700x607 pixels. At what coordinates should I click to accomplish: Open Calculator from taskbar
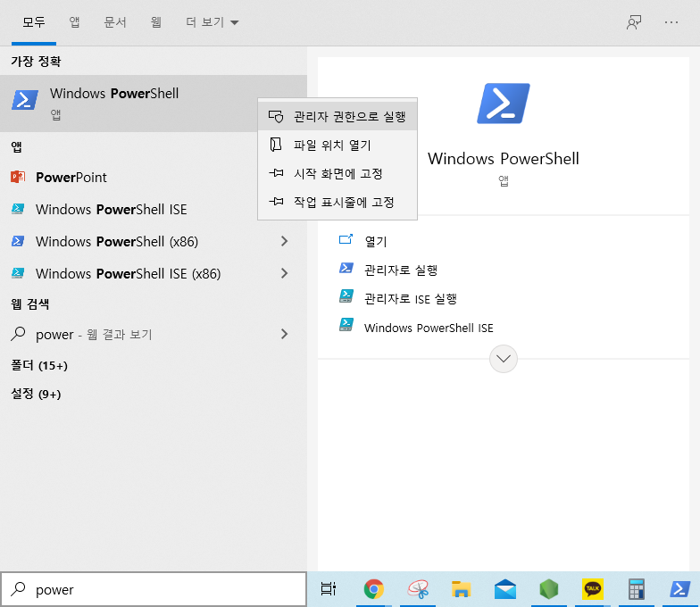(x=636, y=589)
